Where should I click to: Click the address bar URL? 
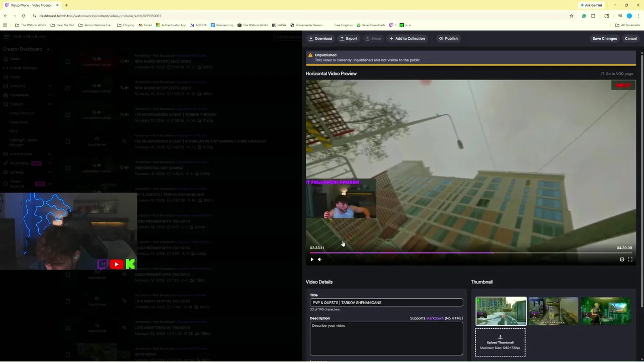click(100, 16)
